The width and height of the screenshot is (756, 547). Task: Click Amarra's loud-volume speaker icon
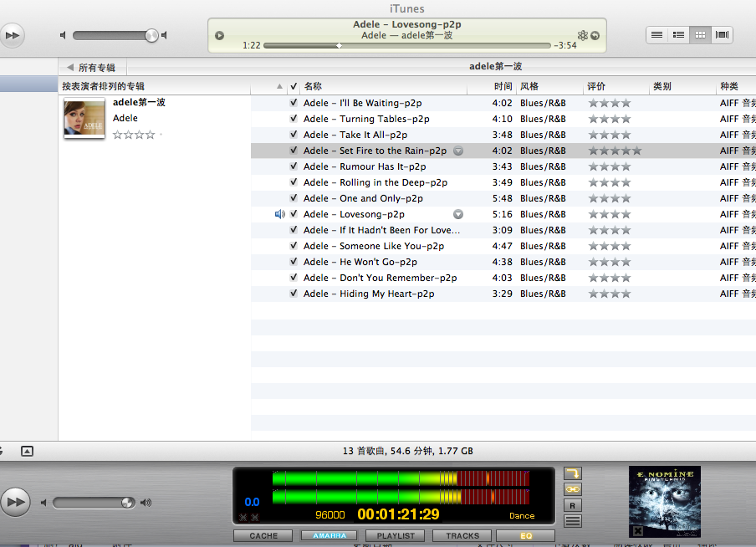coord(146,504)
